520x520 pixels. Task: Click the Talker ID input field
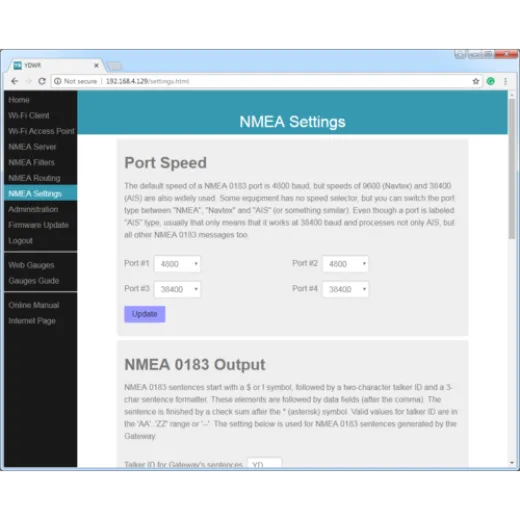coord(264,463)
